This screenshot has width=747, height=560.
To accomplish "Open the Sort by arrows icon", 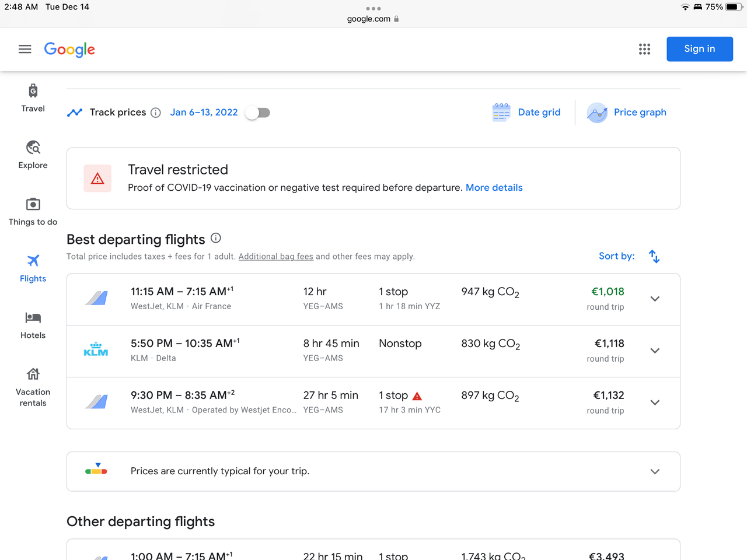I will 654,256.
